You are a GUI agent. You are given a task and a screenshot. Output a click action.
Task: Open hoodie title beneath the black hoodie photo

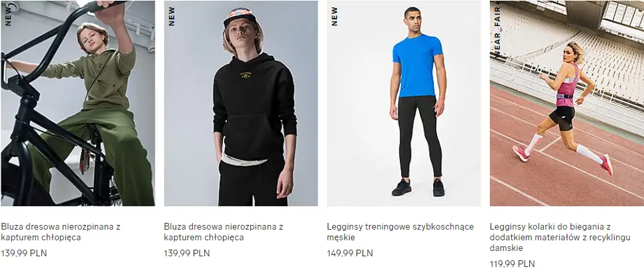(x=224, y=232)
